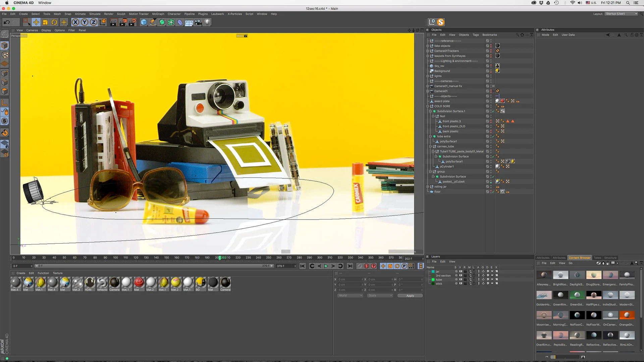The width and height of the screenshot is (644, 362).
Task: Select the Move tool in the top toolbar
Action: click(x=36, y=22)
